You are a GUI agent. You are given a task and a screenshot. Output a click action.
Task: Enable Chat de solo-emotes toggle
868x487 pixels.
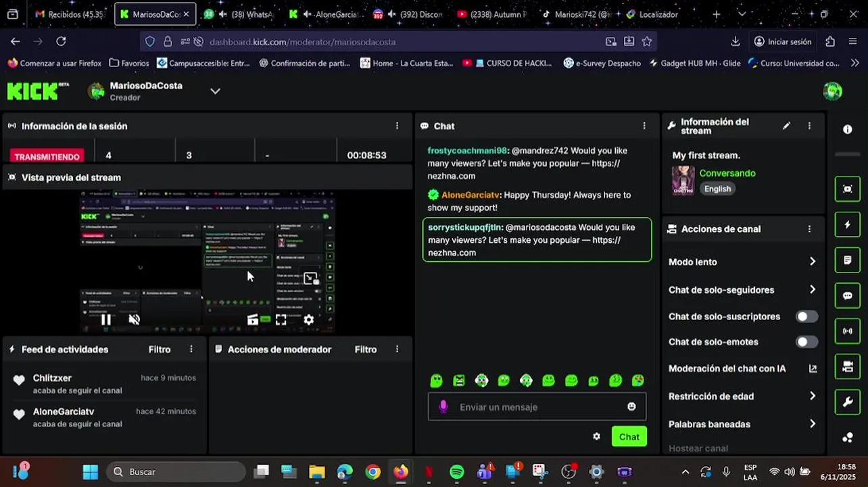[806, 342]
